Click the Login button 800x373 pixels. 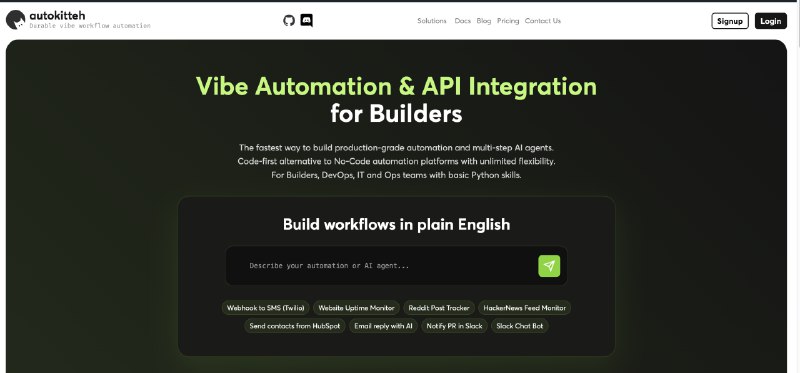point(770,21)
